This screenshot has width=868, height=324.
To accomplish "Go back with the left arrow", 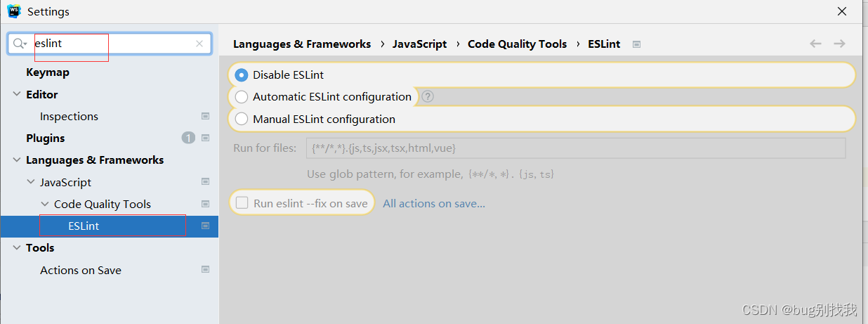I will [815, 44].
